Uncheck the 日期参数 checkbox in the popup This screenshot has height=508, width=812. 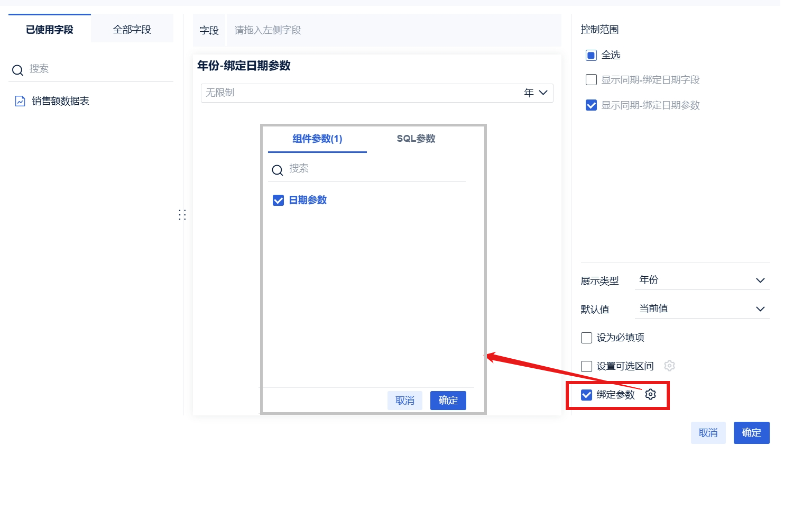tap(278, 200)
